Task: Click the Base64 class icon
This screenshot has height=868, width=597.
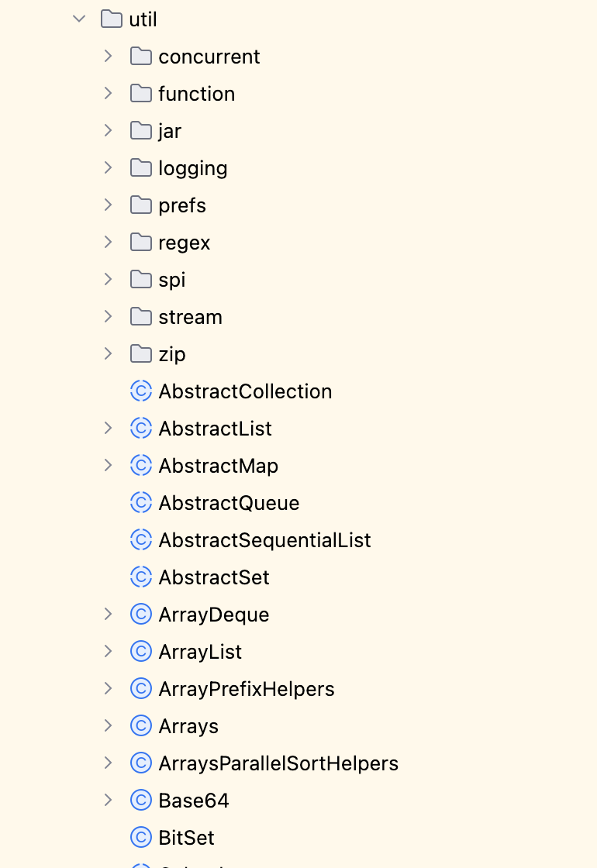Action: 140,801
